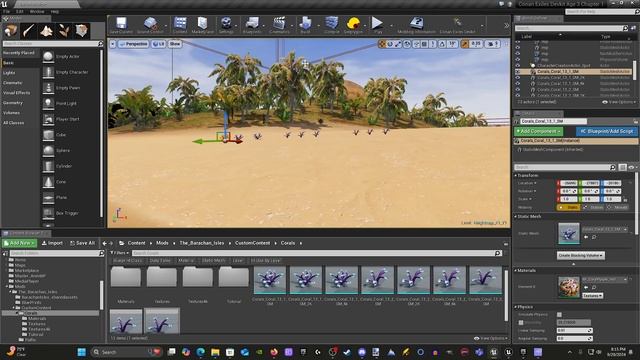
Task: Open the Content toolbar icon
Action: point(180,25)
